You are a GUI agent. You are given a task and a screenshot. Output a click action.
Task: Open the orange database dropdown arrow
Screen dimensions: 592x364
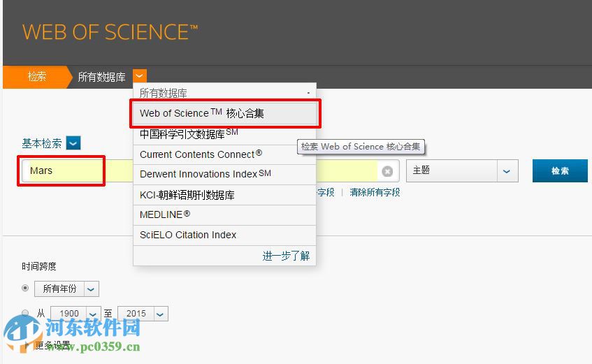pos(139,76)
